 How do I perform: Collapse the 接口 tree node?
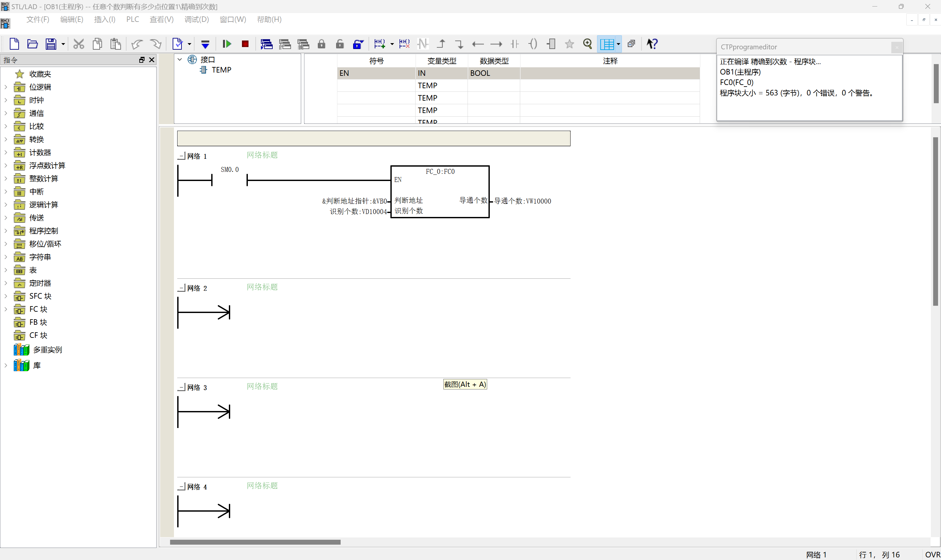pos(180,59)
